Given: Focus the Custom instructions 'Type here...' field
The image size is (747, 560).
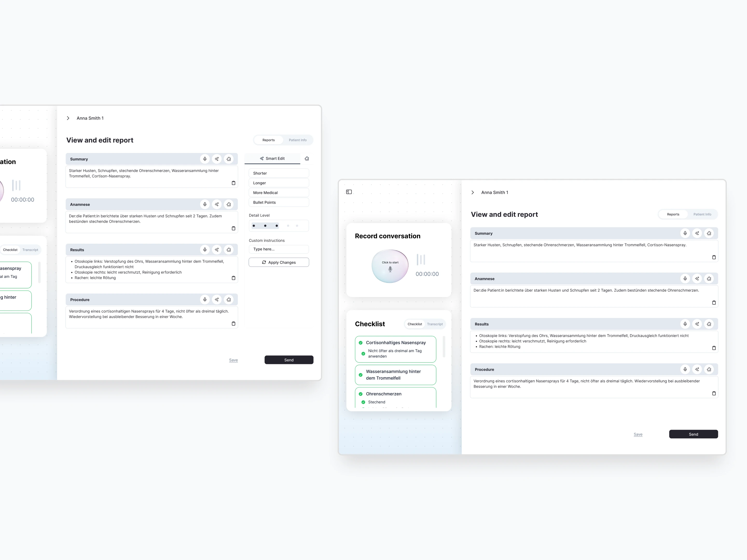Looking at the screenshot, I should tap(279, 249).
